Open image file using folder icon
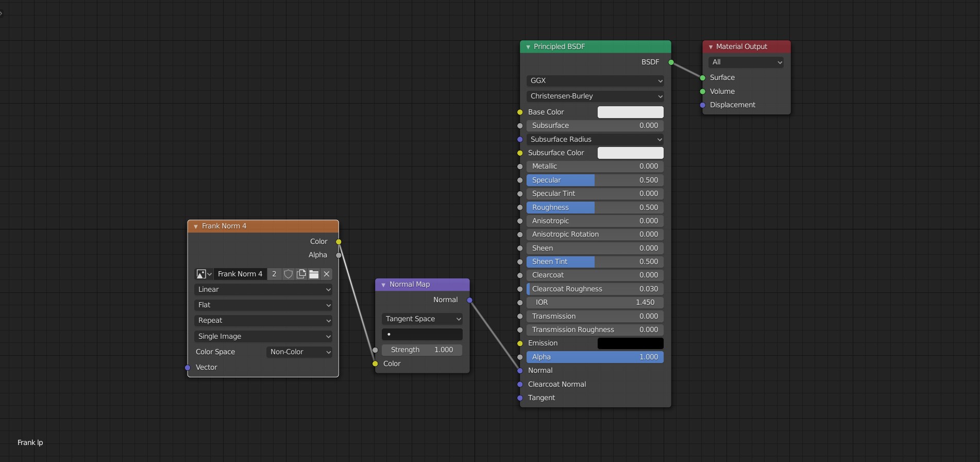The width and height of the screenshot is (980, 462). click(x=314, y=274)
